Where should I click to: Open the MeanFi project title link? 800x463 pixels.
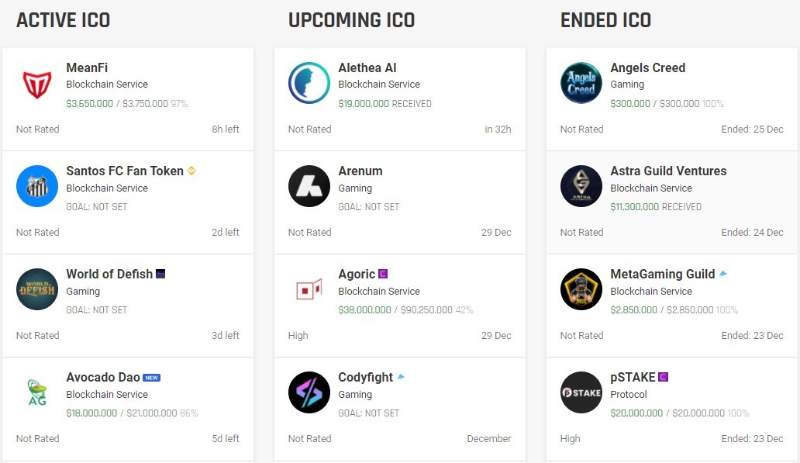[x=87, y=68]
